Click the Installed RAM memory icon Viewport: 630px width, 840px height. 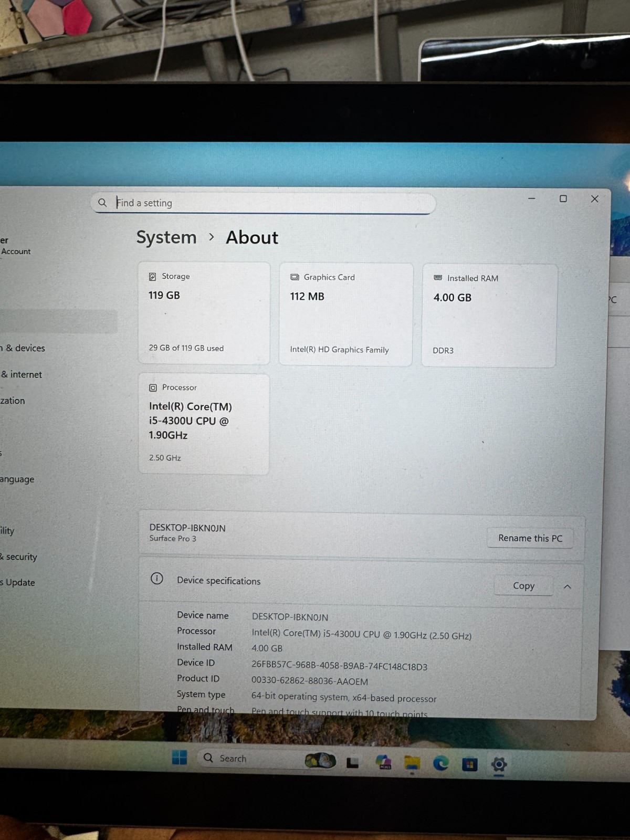438,278
